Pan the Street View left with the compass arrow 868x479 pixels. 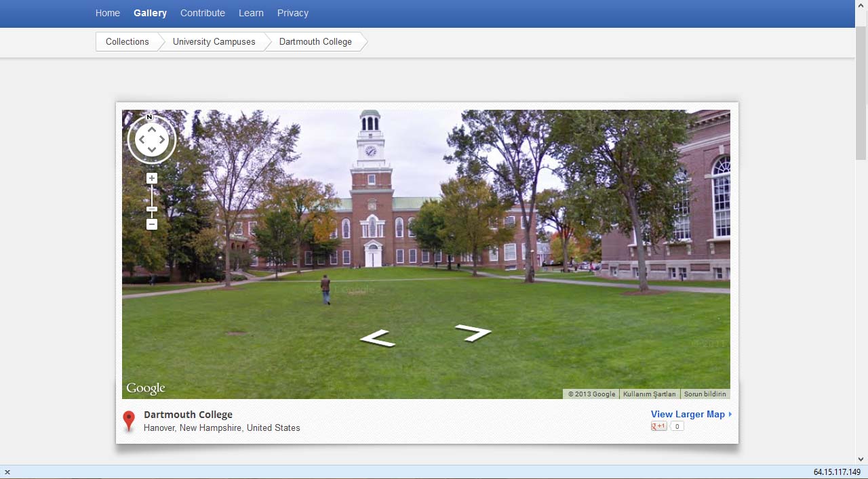click(x=141, y=140)
